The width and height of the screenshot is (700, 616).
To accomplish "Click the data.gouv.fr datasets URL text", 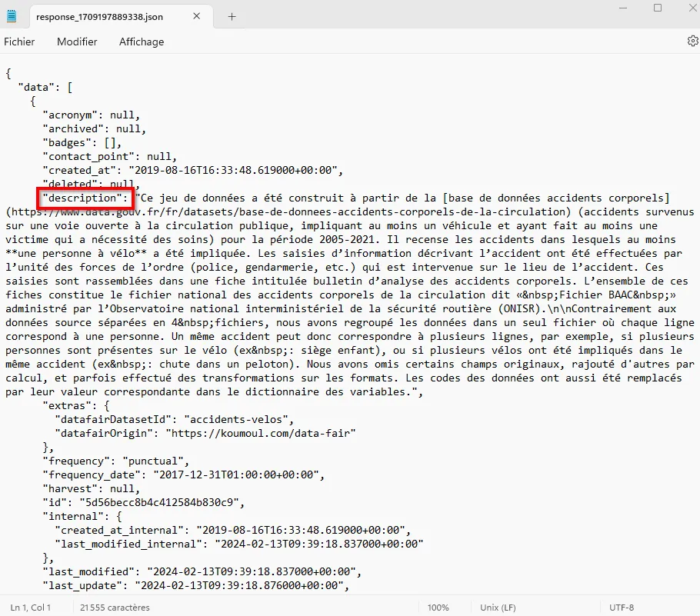I will coord(288,211).
